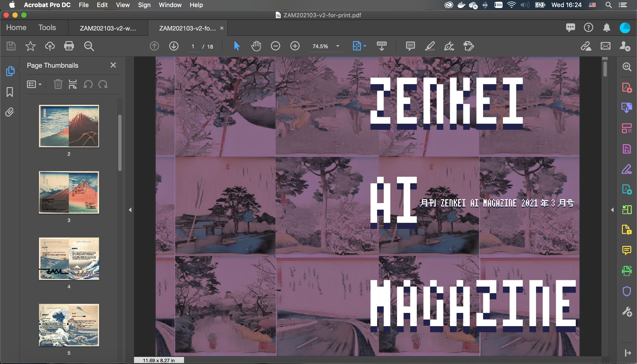Click the upload to cloud icon
This screenshot has height=364, width=637.
point(50,46)
